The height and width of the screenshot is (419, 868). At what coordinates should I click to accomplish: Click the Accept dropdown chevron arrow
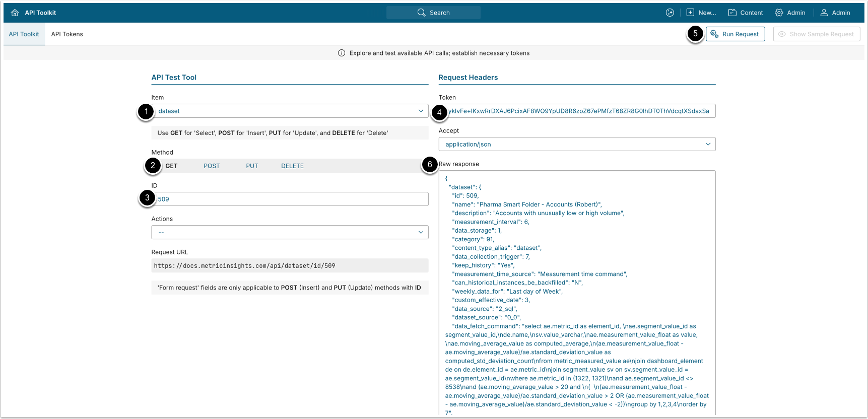pos(708,144)
